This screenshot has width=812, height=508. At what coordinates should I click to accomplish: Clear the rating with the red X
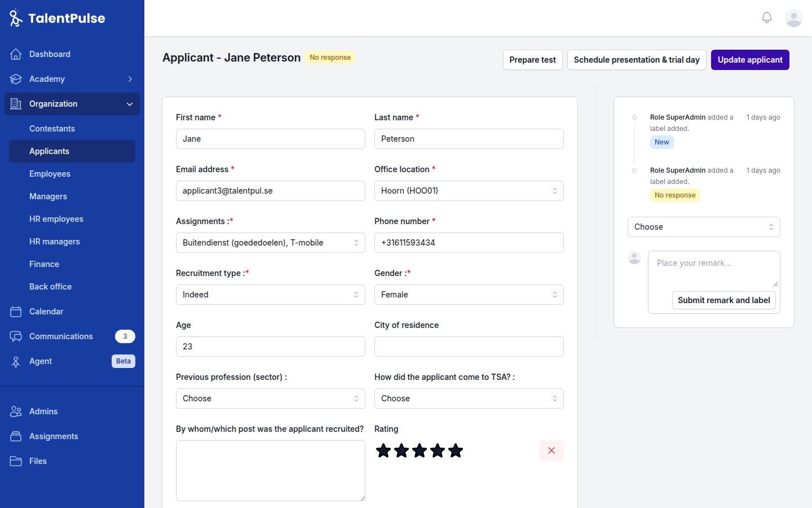[x=551, y=450]
